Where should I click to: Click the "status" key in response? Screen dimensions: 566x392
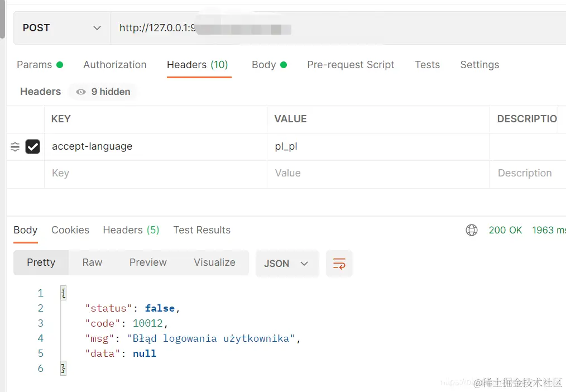[109, 308]
